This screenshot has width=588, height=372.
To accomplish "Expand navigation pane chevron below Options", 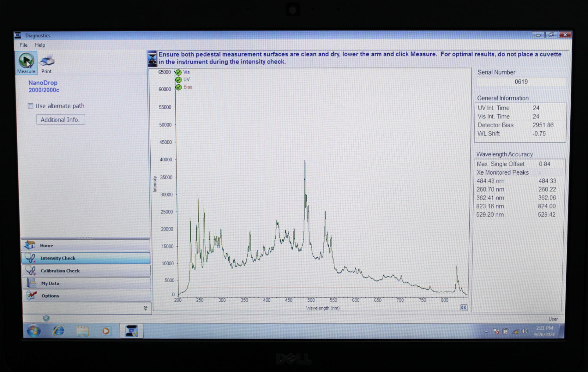I will pos(146,308).
